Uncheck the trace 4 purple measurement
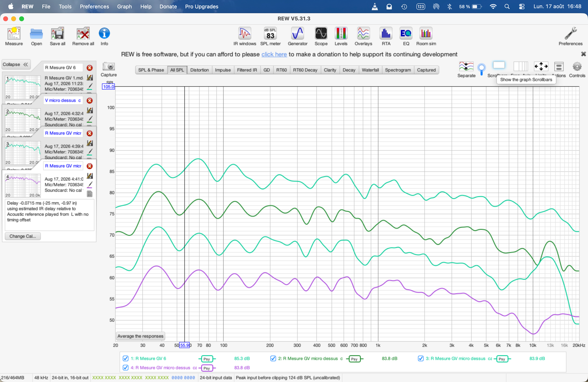The image size is (588, 382). [x=126, y=367]
